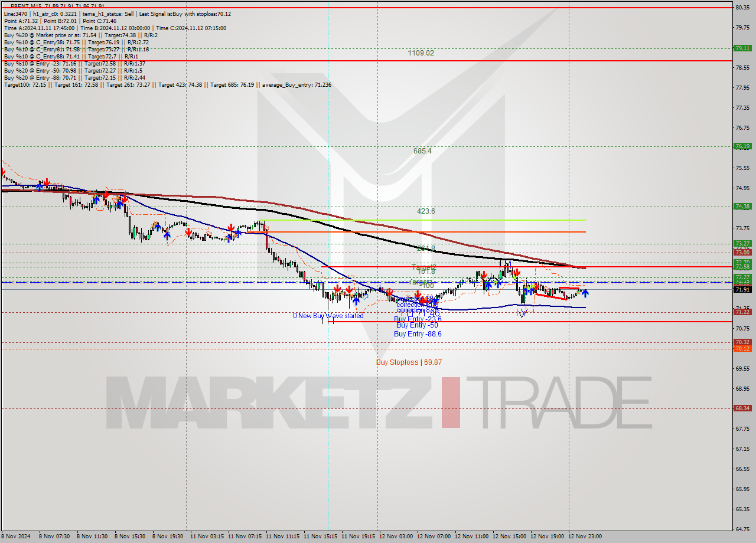Click the green 76.19 price tag

tap(742, 146)
